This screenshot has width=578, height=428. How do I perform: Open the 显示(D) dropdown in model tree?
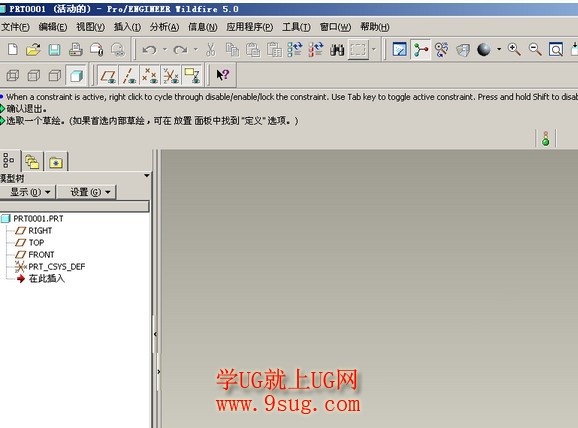(28, 192)
